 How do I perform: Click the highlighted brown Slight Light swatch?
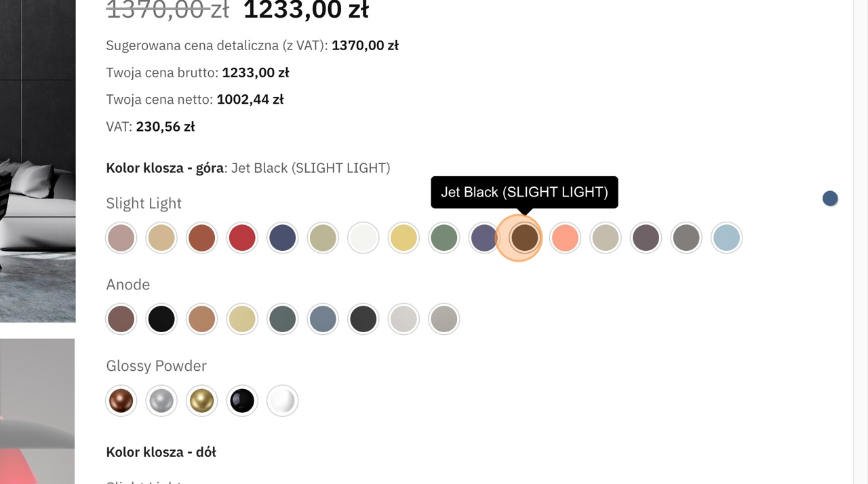click(x=524, y=238)
